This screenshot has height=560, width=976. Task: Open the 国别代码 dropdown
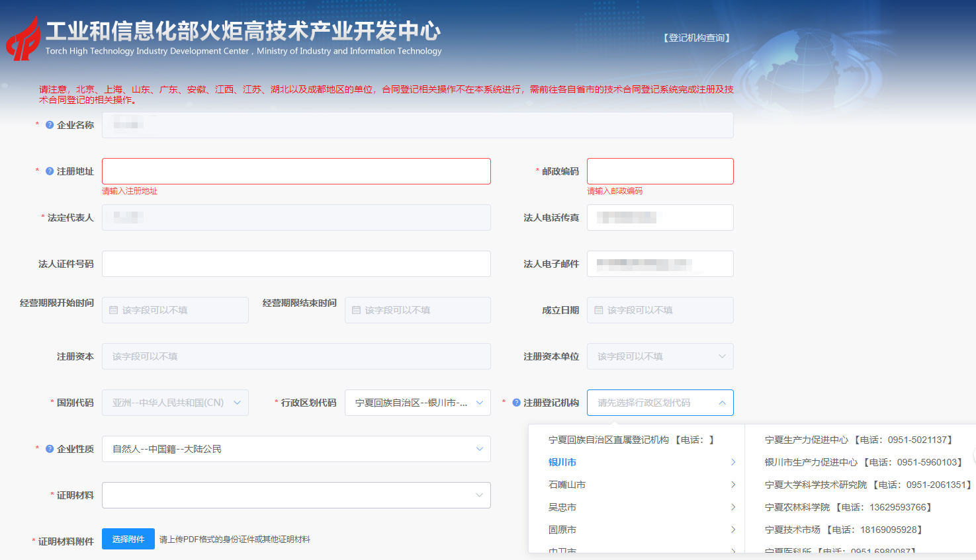[x=175, y=403]
